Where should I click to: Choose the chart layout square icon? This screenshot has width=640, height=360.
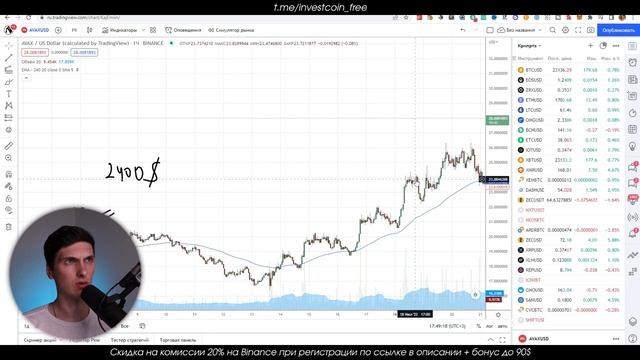(x=490, y=30)
